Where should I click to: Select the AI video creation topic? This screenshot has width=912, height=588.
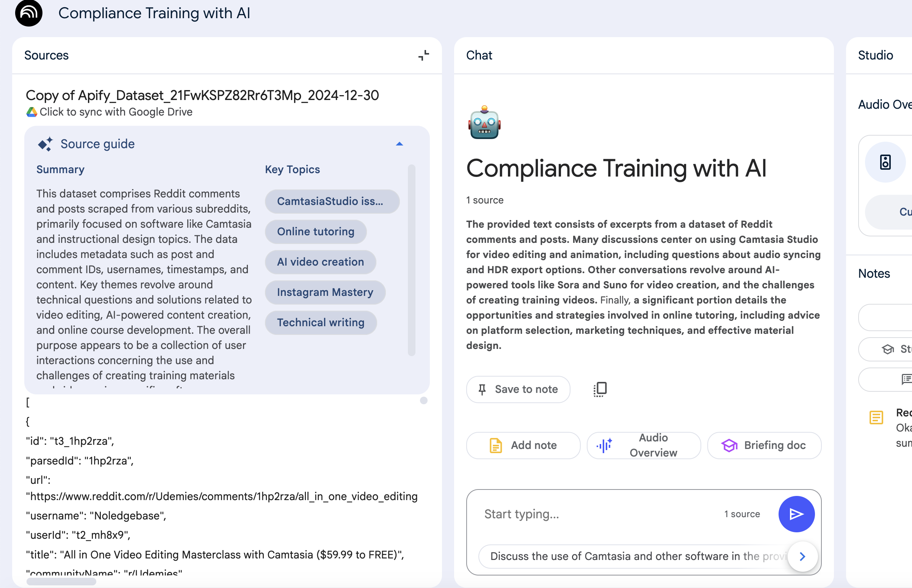[x=320, y=262]
